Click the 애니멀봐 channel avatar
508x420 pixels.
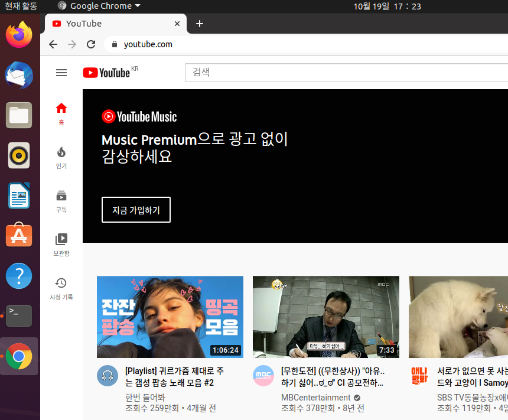point(419,376)
